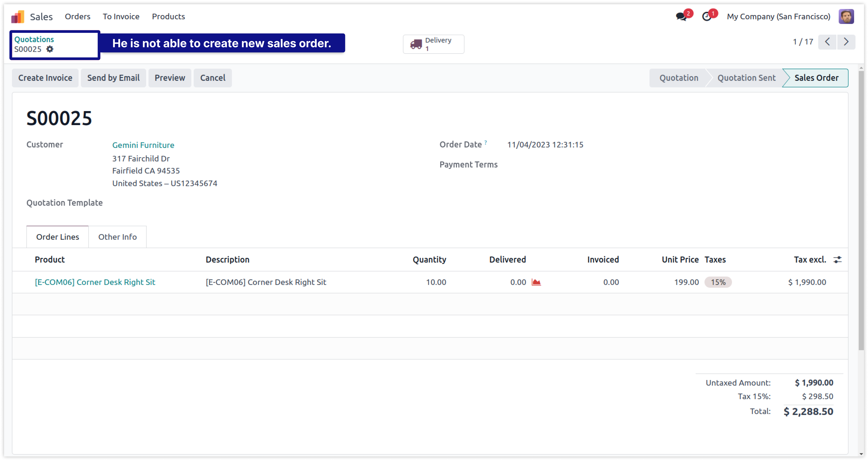The image size is (868, 463).
Task: Click the order date 11/04/2023 12:31:15
Action: 545,145
